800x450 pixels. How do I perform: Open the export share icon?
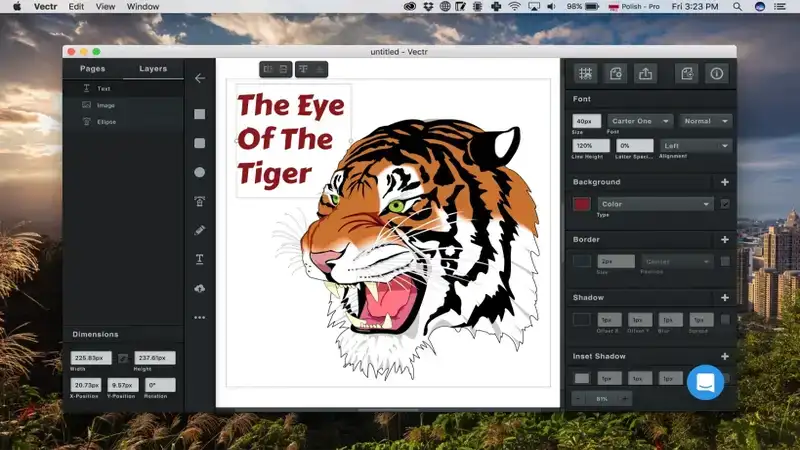coord(645,73)
